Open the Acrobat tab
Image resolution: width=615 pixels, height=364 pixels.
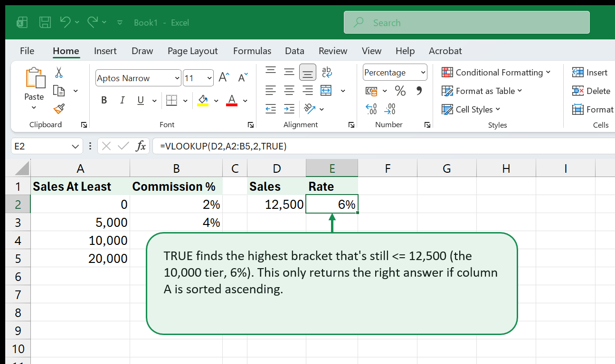[x=445, y=51]
